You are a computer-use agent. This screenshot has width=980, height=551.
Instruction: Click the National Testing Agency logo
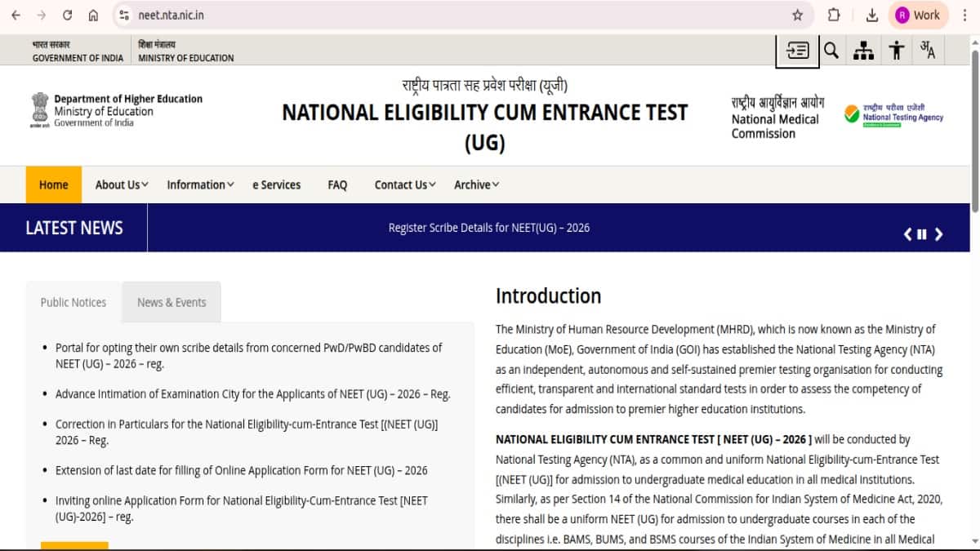pyautogui.click(x=893, y=114)
